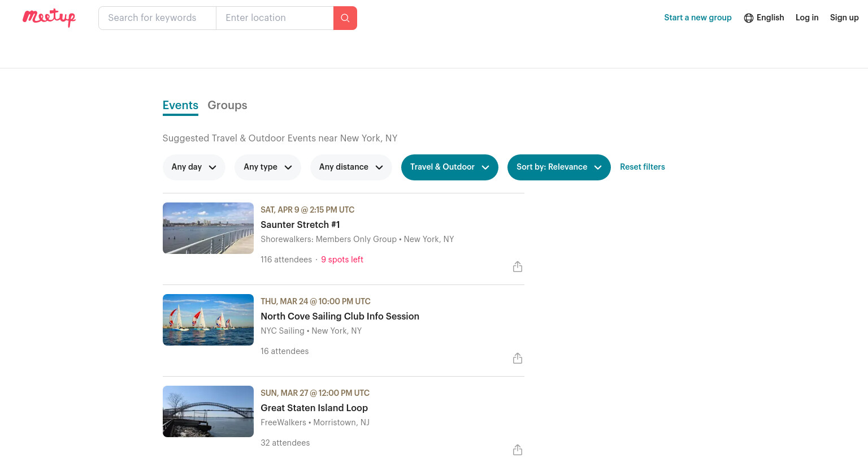
Task: Click 'Shorewalkers: Members Only Group' text
Action: coord(328,239)
